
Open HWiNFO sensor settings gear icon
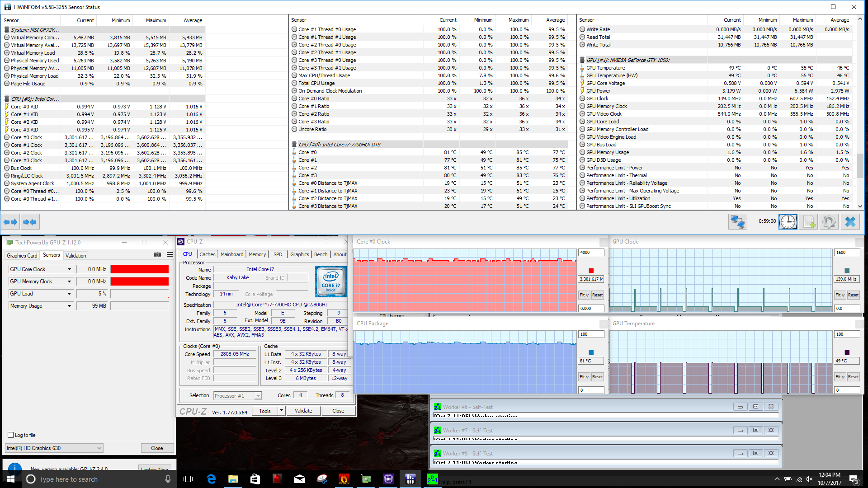(x=829, y=221)
